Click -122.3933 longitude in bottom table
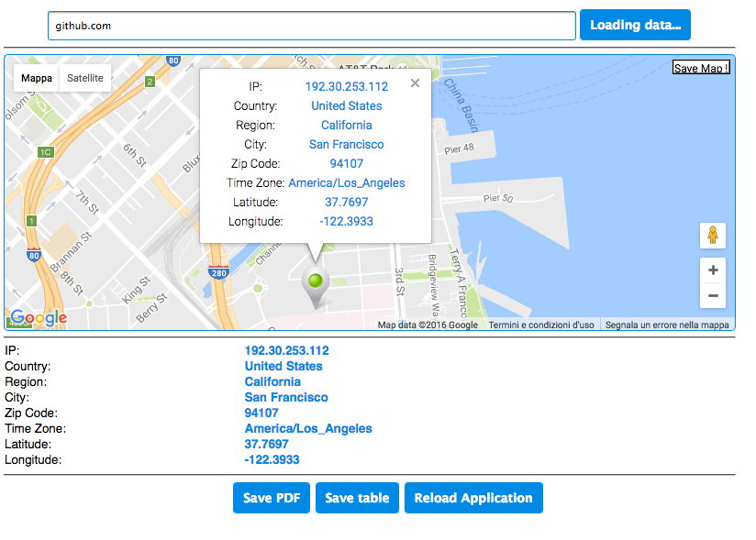756x540 pixels. pos(272,460)
